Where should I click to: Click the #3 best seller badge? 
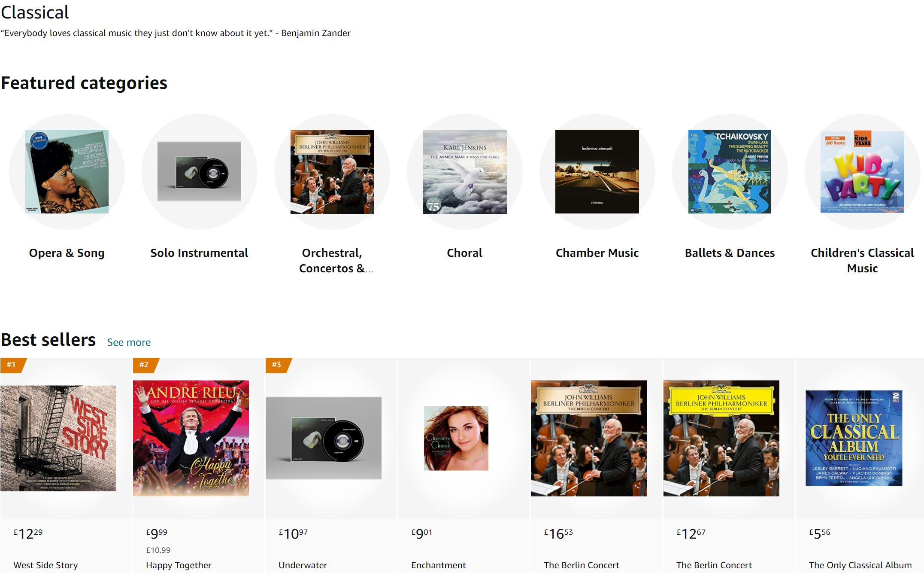click(277, 365)
